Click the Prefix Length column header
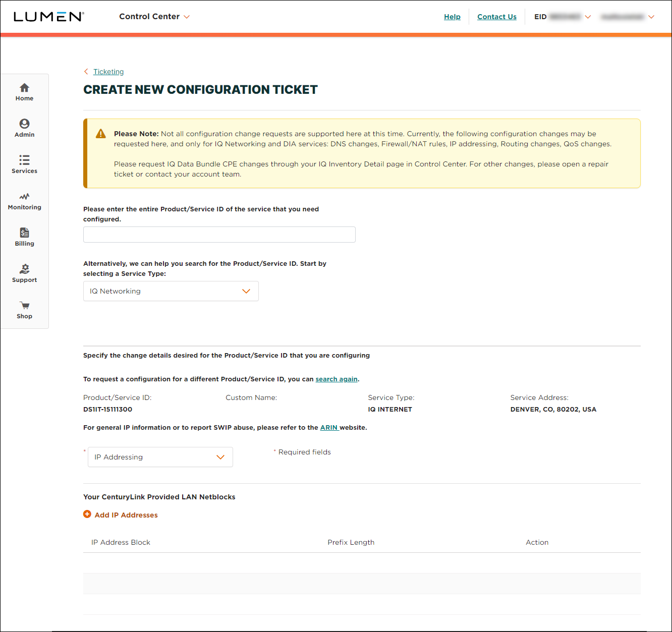This screenshot has height=632, width=672. coord(351,542)
